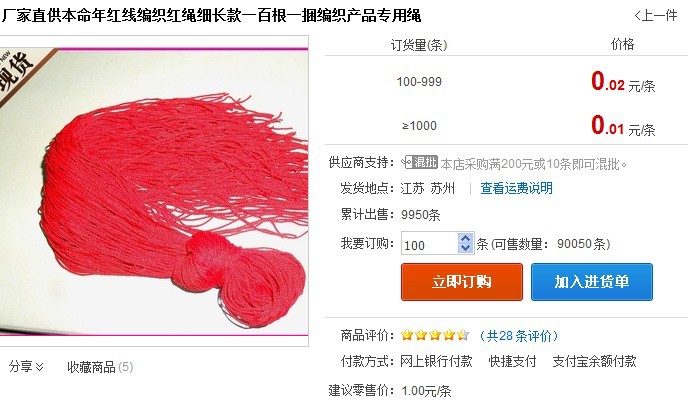This screenshot has width=688, height=405.
Task: Open the red rope product image
Action: (x=154, y=191)
